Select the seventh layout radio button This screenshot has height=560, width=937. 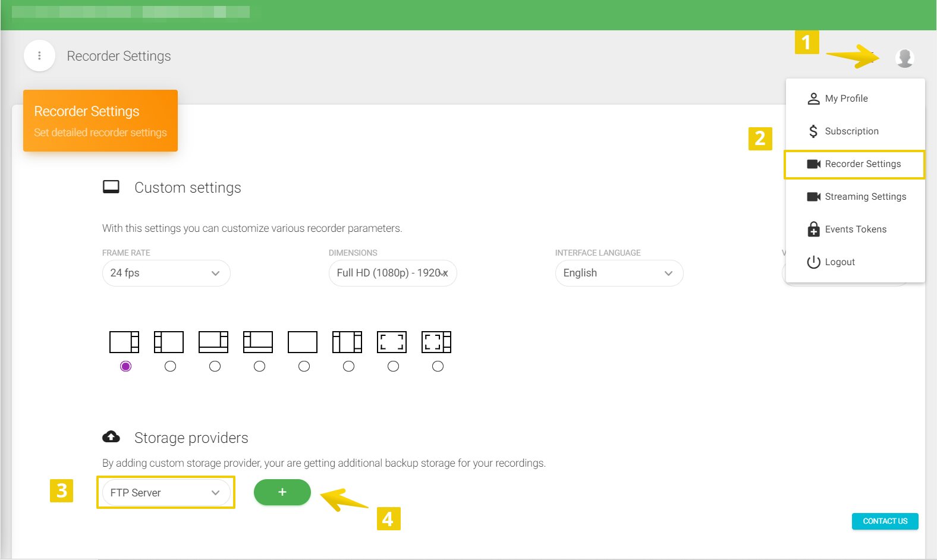393,366
